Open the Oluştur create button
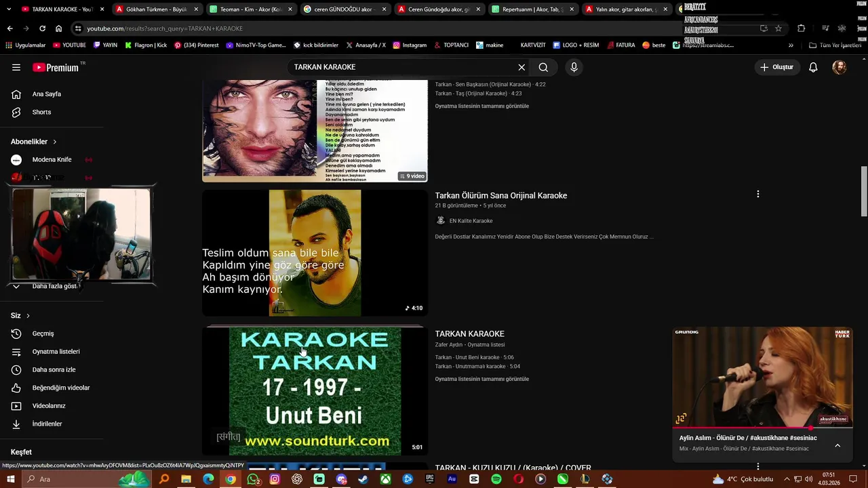Screen dimensions: 868x488 coord(776,67)
